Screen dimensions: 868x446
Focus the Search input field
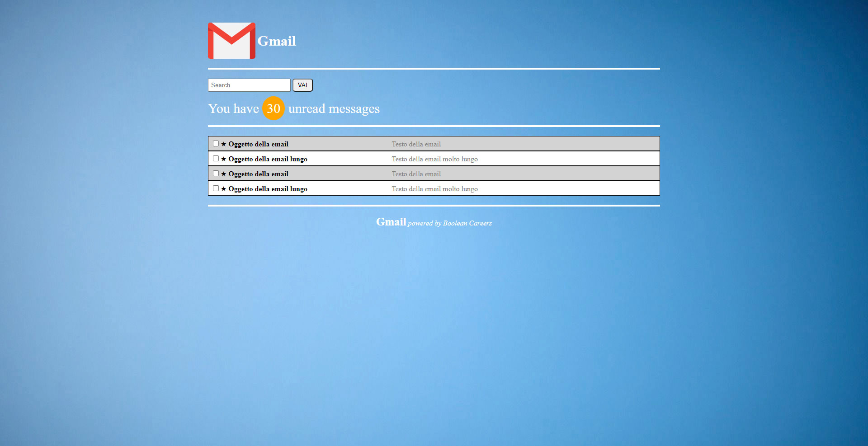[x=249, y=85]
